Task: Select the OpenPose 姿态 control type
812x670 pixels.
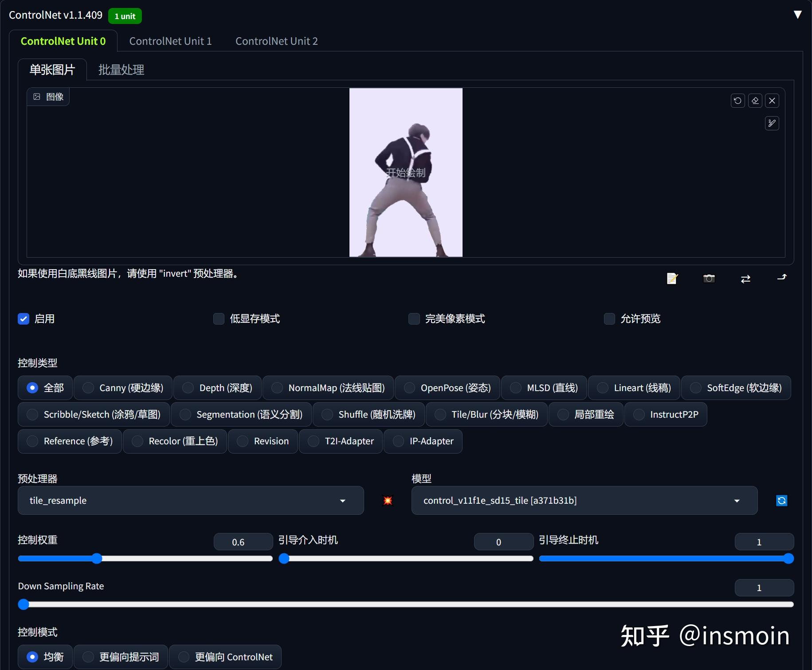Action: [x=447, y=388]
